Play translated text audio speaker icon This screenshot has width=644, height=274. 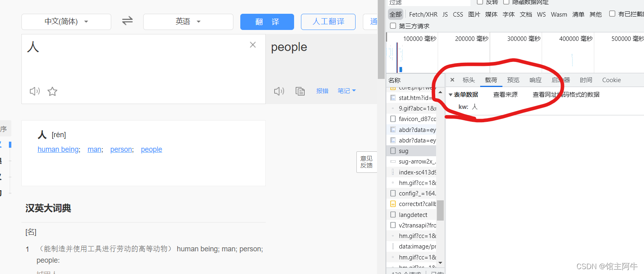(279, 91)
